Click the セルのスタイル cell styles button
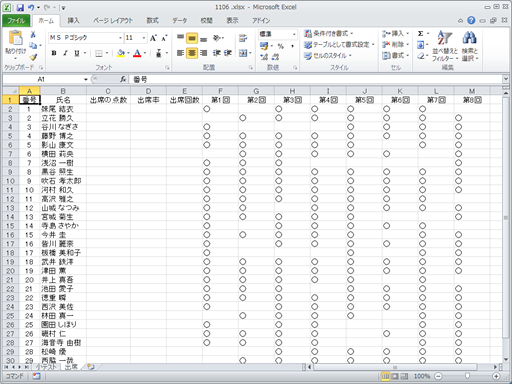Viewport: 512px width, 384px height. click(x=328, y=56)
